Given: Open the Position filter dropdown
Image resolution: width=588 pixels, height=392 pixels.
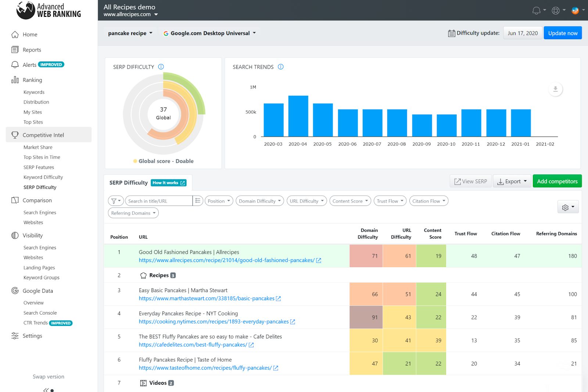Looking at the screenshot, I should pyautogui.click(x=219, y=201).
